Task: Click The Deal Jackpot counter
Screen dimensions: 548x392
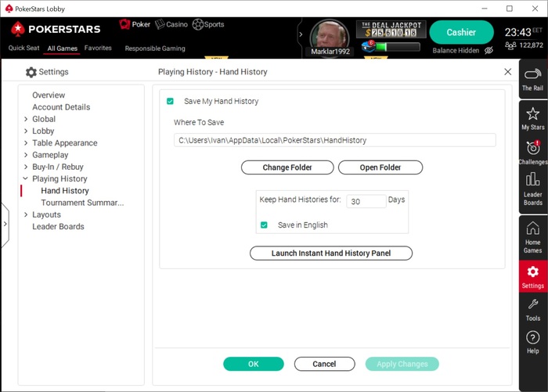Action: tap(391, 30)
